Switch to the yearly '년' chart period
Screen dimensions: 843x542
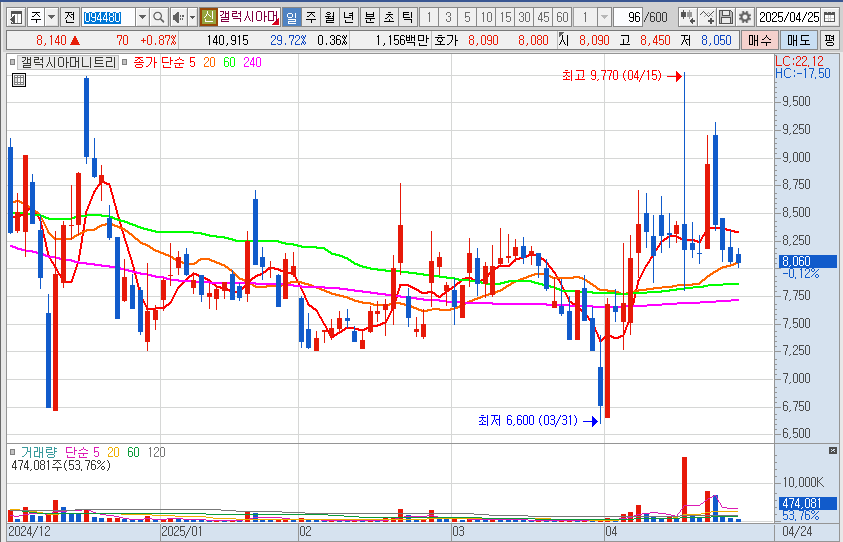(348, 18)
